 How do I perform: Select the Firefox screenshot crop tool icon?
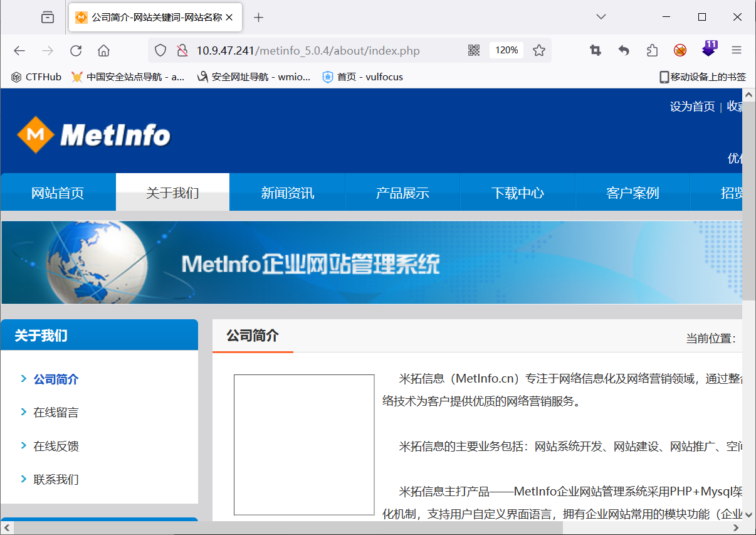594,50
